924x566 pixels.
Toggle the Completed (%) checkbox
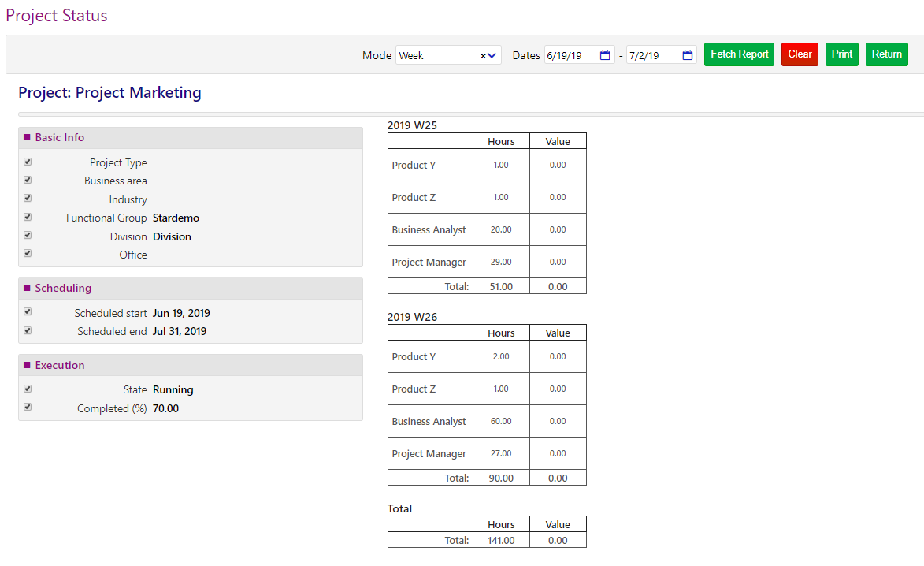point(27,407)
